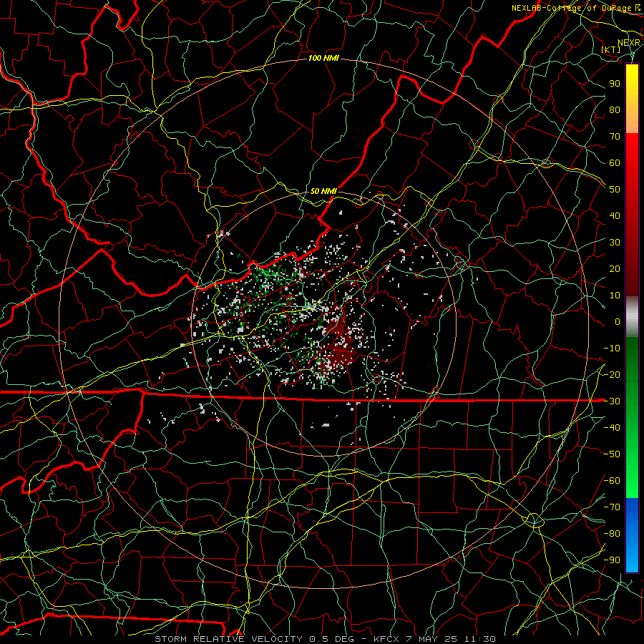Pick the green segment of the color bar
The image size is (644, 644).
tap(632, 417)
